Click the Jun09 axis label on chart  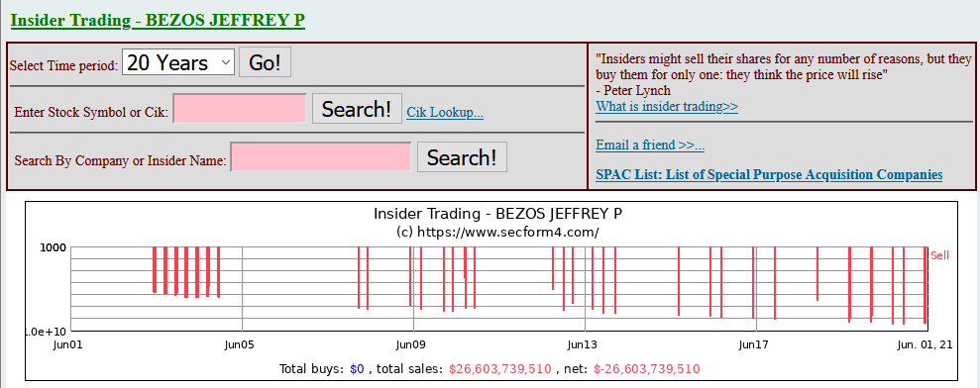(410, 344)
